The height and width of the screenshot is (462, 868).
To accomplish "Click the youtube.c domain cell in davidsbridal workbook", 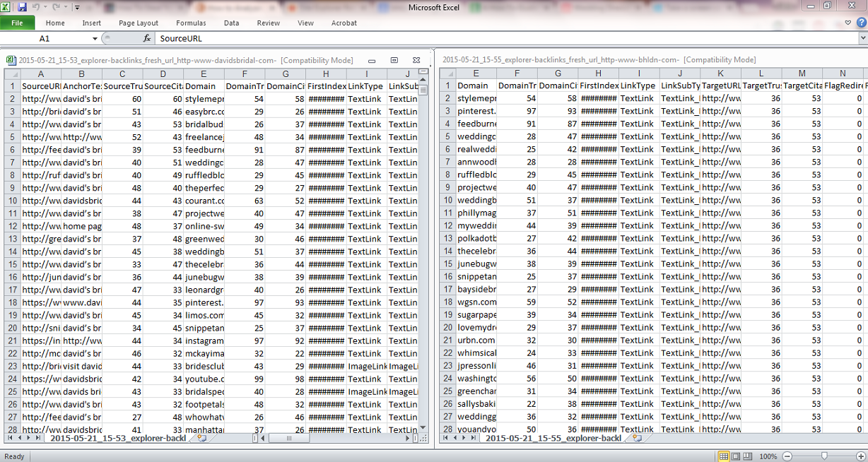I will tap(204, 379).
